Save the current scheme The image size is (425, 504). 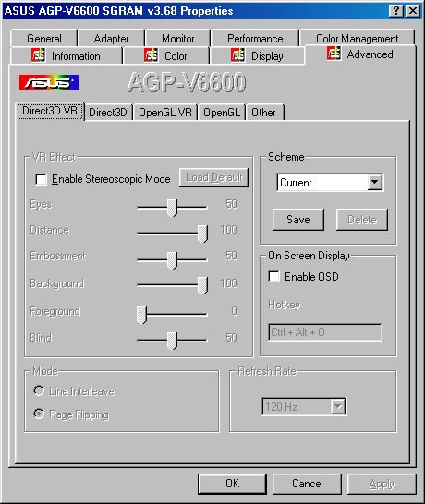(298, 220)
